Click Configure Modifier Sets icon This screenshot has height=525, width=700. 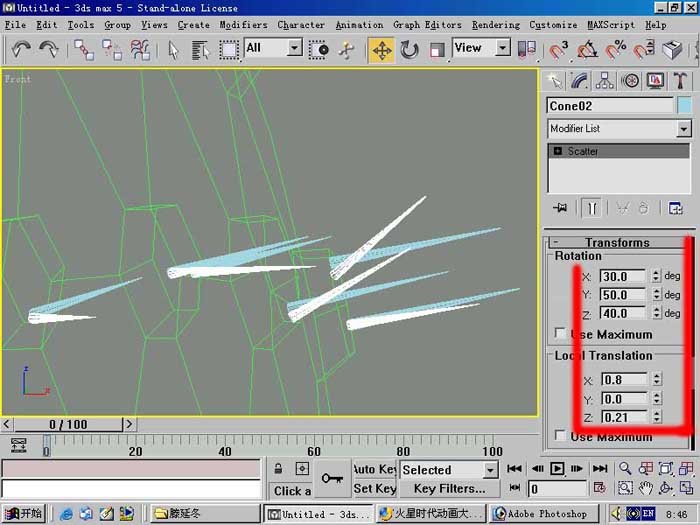point(675,208)
